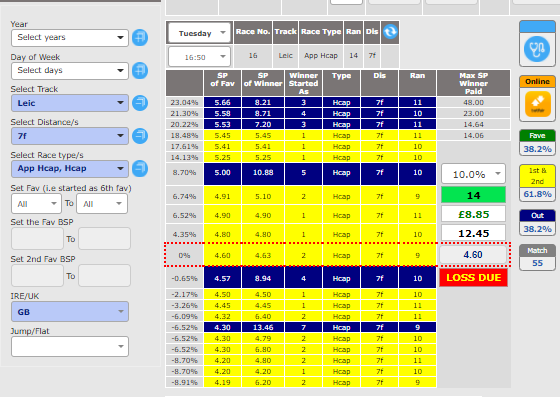Open the Set Fav 'from' All dropdown
This screenshot has height=397, width=560.
(x=36, y=203)
